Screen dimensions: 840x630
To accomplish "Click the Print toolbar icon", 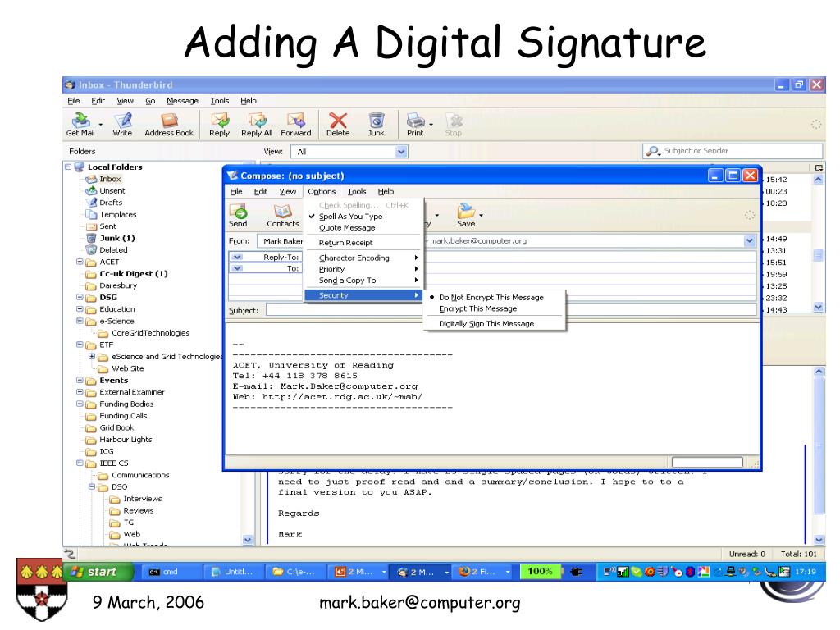I will point(415,125).
